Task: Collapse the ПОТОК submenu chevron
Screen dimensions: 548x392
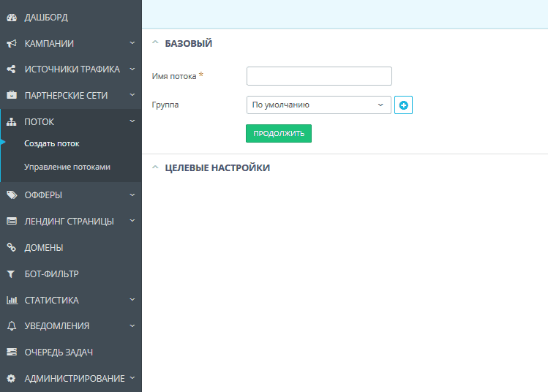Action: pos(132,121)
